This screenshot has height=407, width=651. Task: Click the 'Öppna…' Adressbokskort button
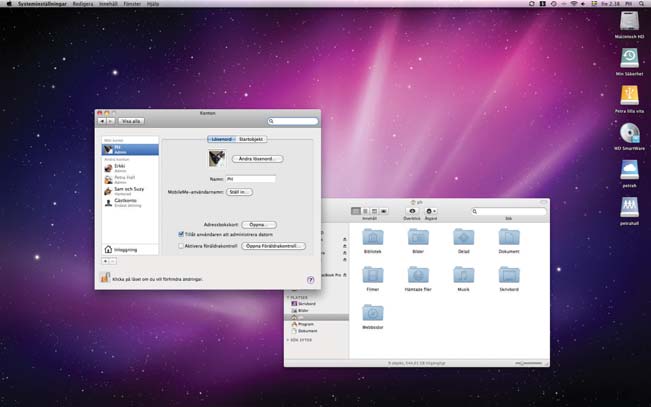pyautogui.click(x=259, y=225)
